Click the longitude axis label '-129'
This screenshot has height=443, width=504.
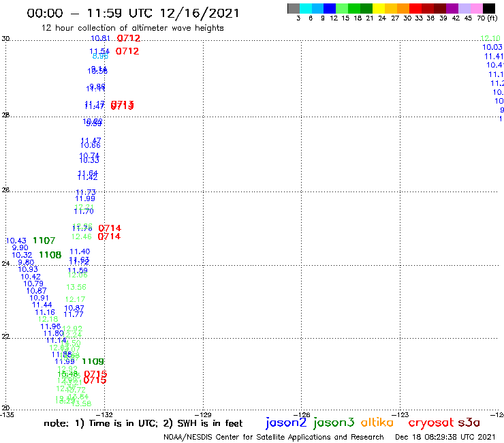tap(204, 414)
